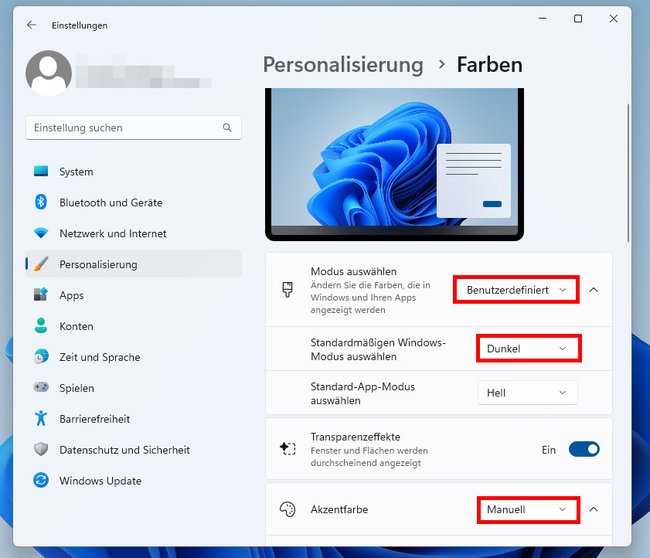Minimize the Einstellungen window
The height and width of the screenshot is (558, 650).
click(x=542, y=19)
